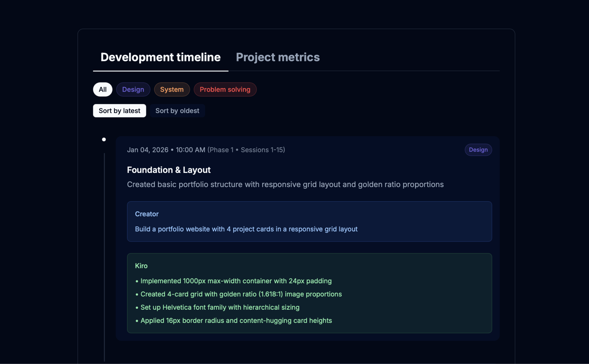The image size is (589, 364).
Task: Click the white timeline dot marker
Action: point(104,140)
